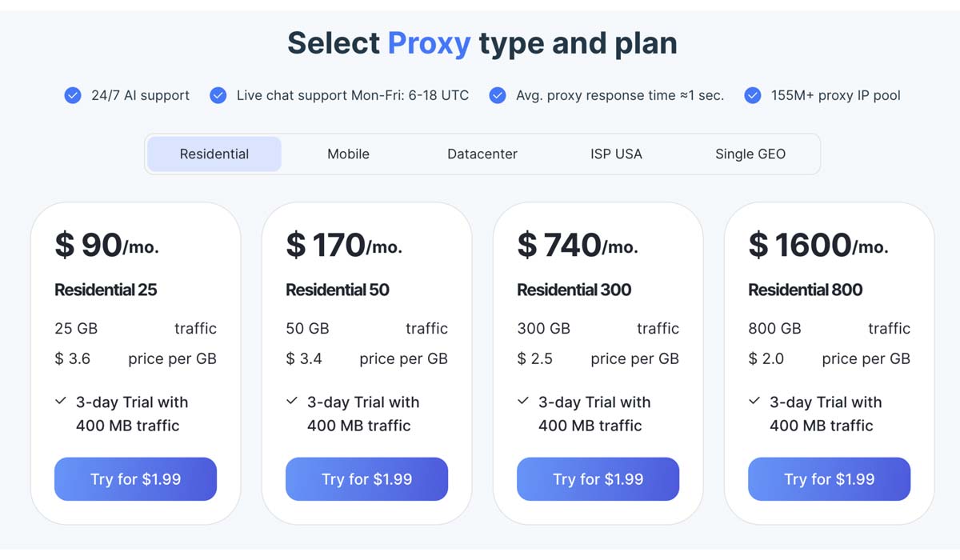The height and width of the screenshot is (560, 960).
Task: Open the Datacenter proxy tab
Action: (x=482, y=154)
